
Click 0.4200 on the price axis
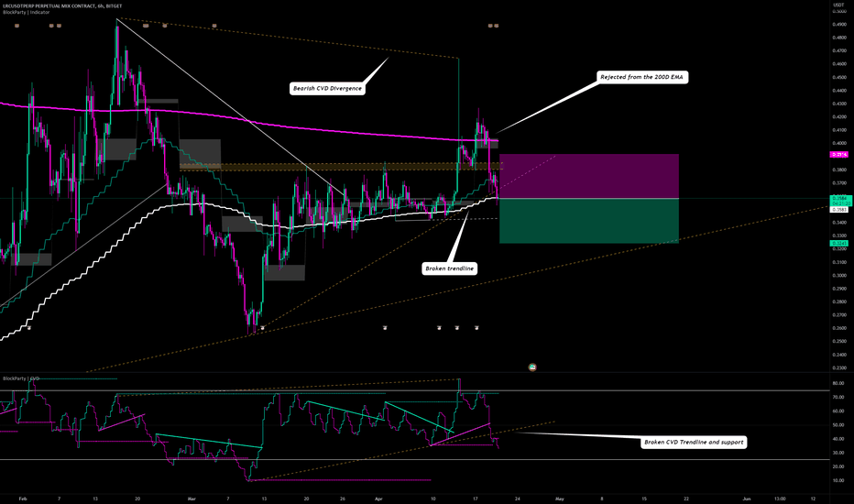(839, 116)
